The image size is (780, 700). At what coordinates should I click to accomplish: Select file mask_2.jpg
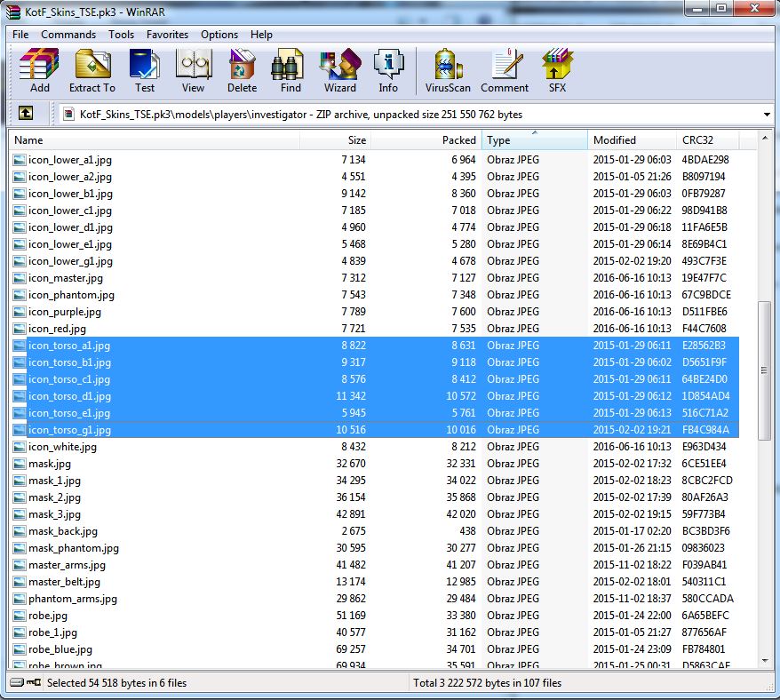pos(54,497)
